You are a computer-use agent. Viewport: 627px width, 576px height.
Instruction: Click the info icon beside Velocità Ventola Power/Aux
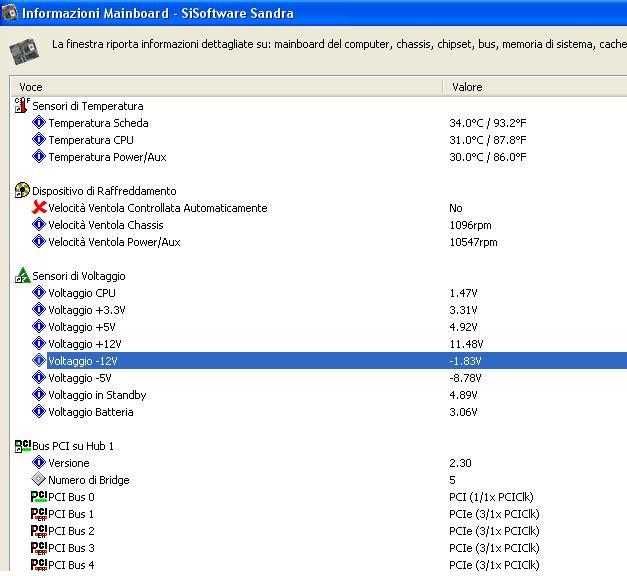39,241
